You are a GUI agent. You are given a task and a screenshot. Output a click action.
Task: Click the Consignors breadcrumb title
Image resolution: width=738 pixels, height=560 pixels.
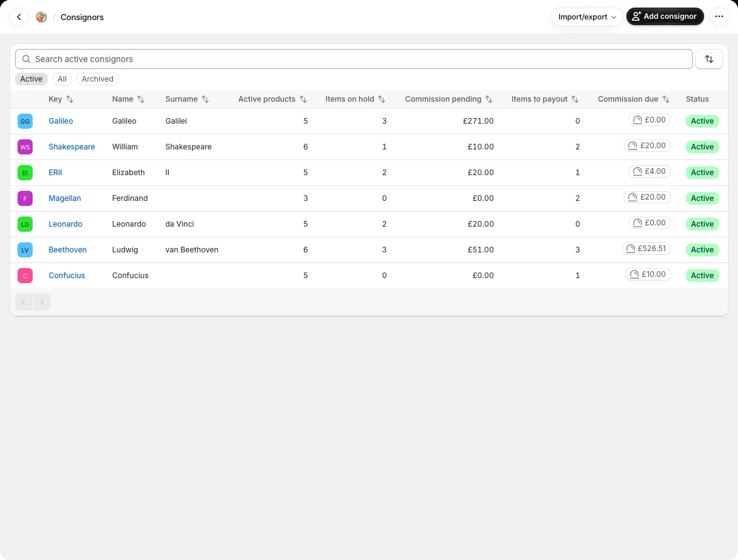point(82,17)
